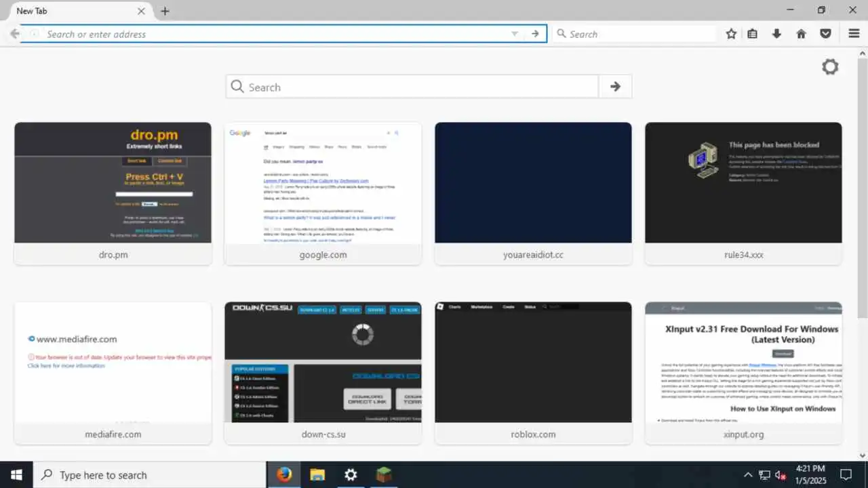The height and width of the screenshot is (488, 868).
Task: Go to the Home page icon
Action: (x=802, y=34)
